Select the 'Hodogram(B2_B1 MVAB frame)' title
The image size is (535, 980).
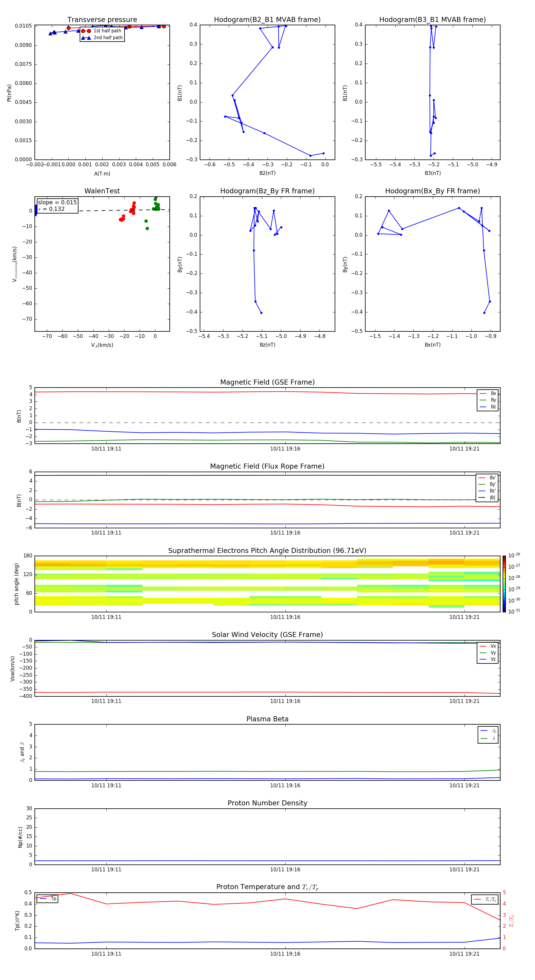coord(267,19)
